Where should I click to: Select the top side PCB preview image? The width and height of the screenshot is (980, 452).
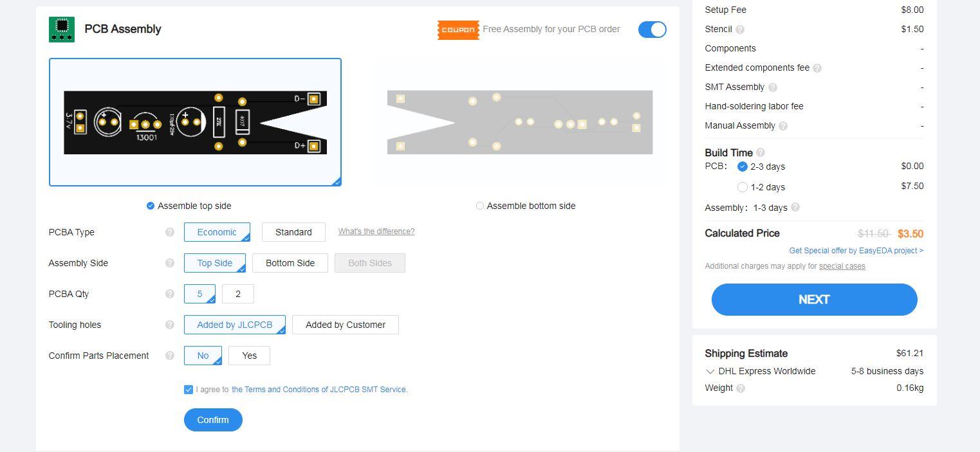click(195, 122)
